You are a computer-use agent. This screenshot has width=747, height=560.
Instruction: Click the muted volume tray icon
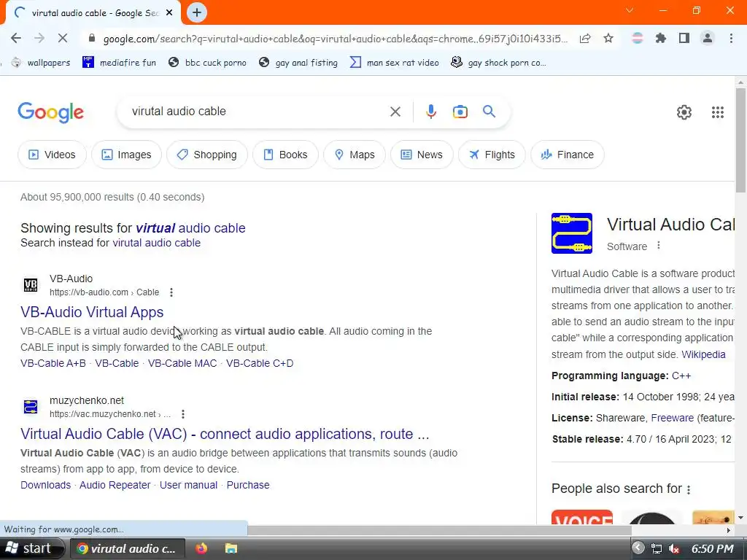[673, 549]
